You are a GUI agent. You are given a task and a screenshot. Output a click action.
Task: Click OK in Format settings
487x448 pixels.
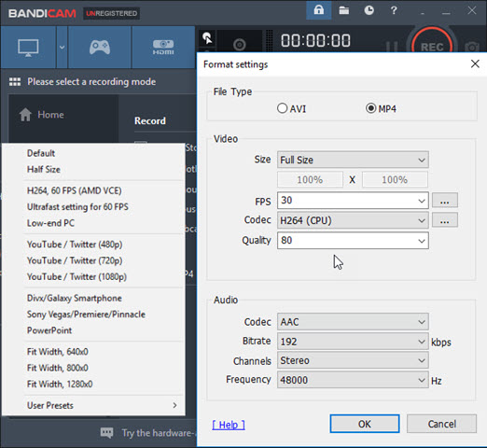365,424
